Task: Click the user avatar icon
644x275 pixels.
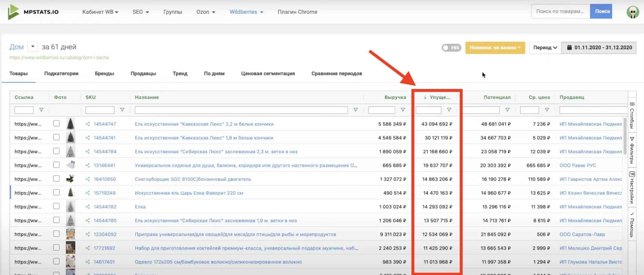Action: pyautogui.click(x=633, y=12)
